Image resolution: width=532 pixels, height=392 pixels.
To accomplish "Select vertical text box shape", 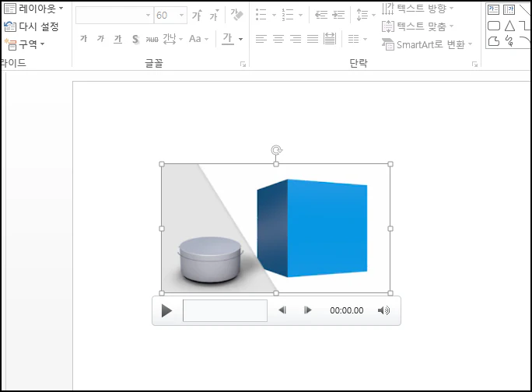I will pos(509,9).
